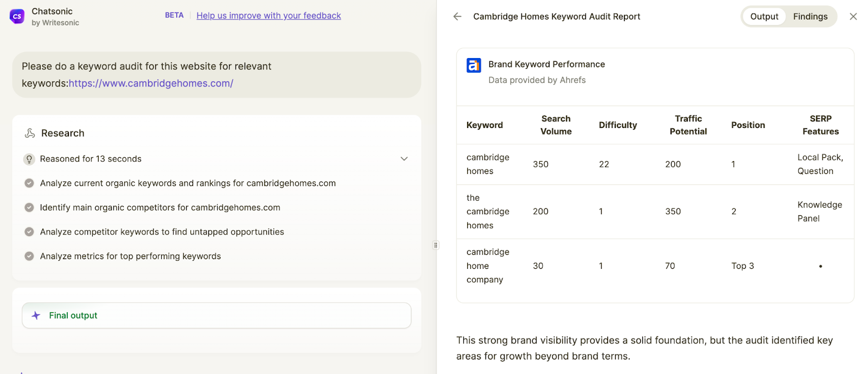Click the 'by Writesonic' label
The image size is (868, 374).
coord(55,23)
